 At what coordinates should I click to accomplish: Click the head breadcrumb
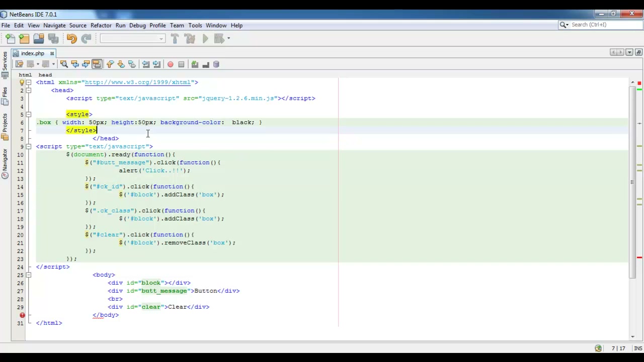45,75
